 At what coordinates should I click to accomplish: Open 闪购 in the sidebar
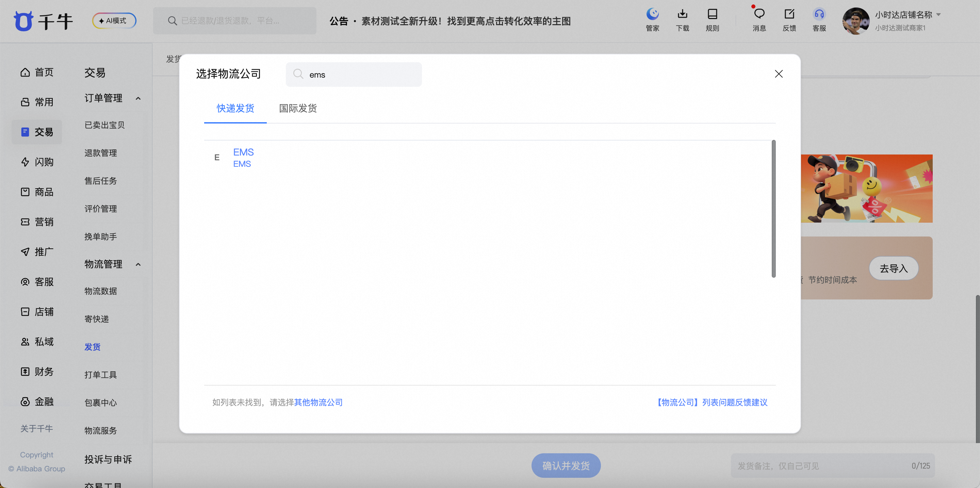[x=37, y=162]
